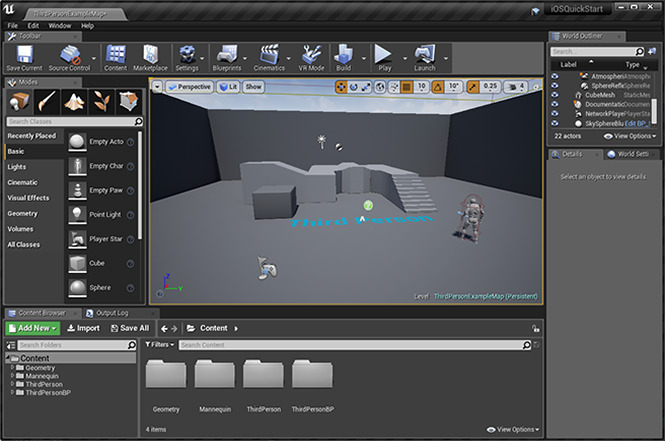665x441 pixels.
Task: Select the Paint mode brush icon
Action: (47, 101)
